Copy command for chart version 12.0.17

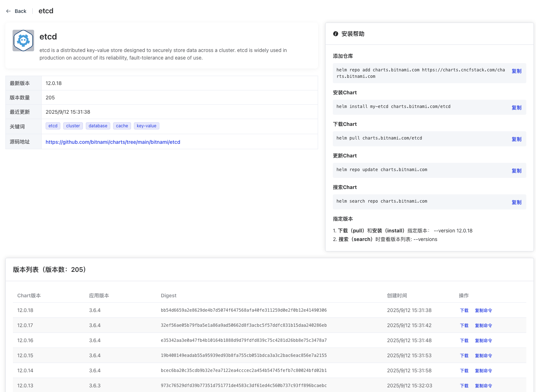tap(483, 326)
